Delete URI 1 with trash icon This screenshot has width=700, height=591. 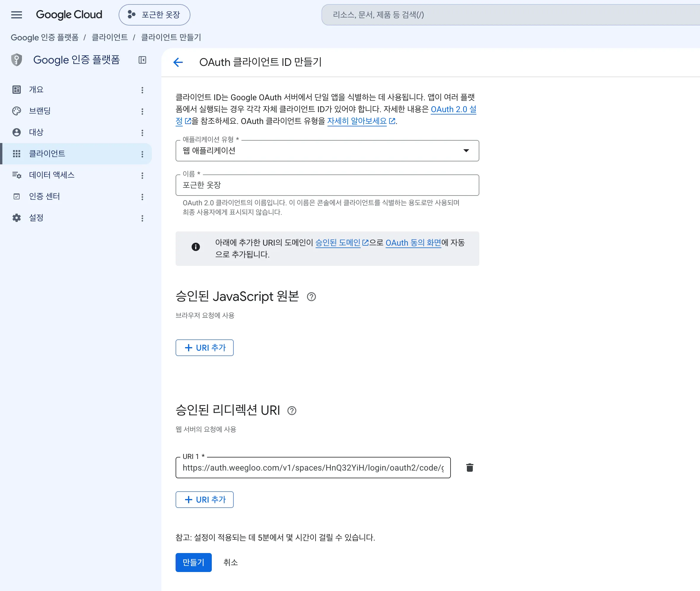click(470, 468)
